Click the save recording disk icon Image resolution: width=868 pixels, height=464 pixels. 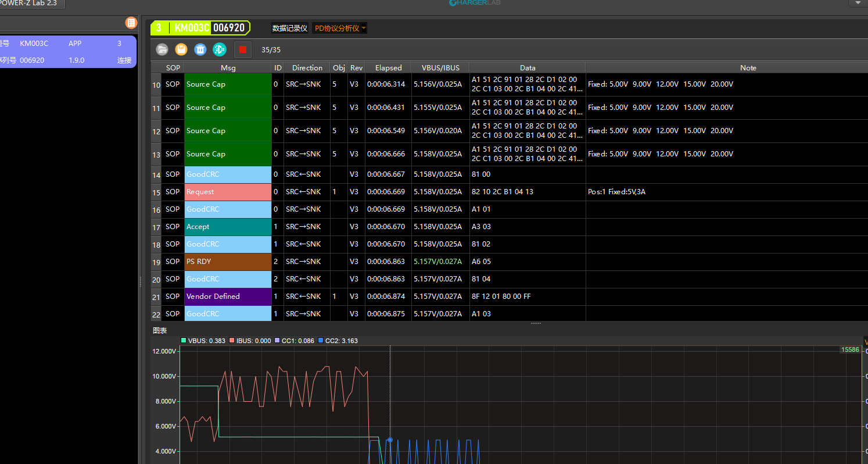click(x=181, y=49)
